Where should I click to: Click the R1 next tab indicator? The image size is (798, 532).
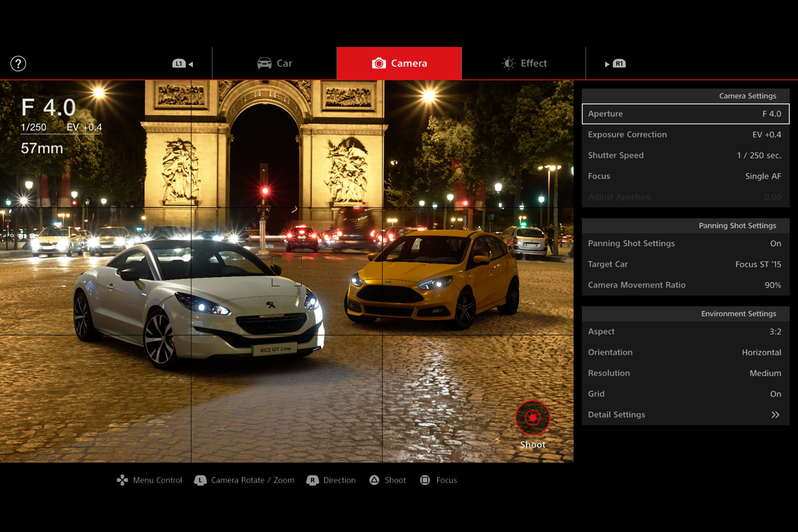click(615, 64)
